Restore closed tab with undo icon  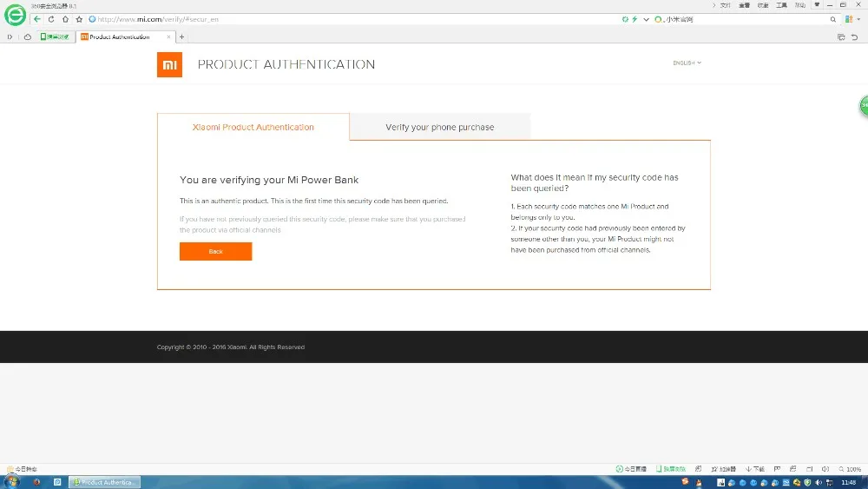[855, 37]
